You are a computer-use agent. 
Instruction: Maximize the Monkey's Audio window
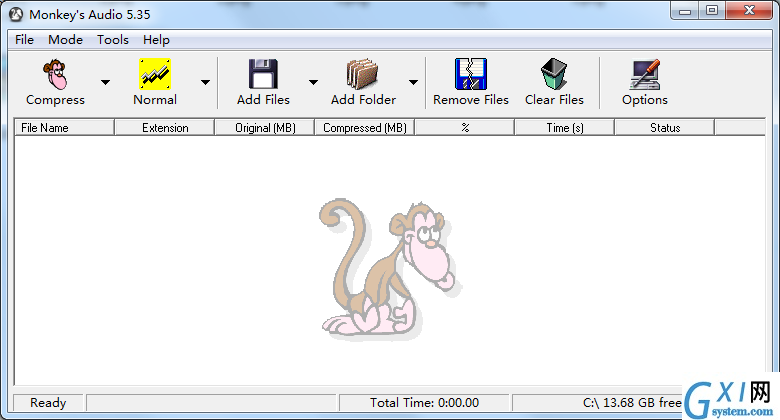point(712,11)
